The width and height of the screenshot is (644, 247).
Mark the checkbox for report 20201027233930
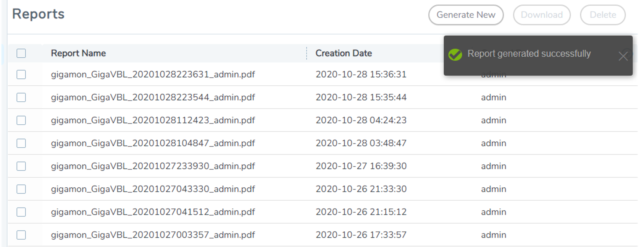(x=21, y=166)
